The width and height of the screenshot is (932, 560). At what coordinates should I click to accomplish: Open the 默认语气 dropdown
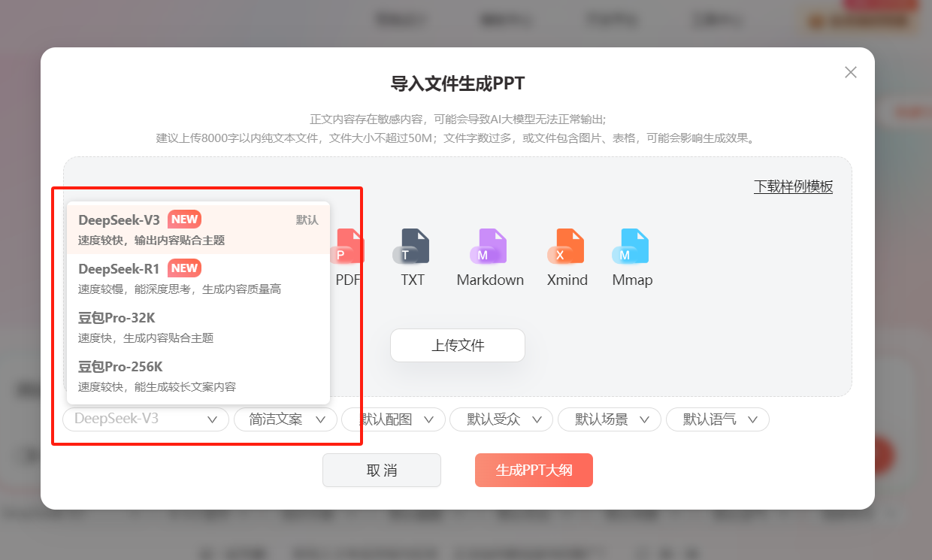[718, 419]
